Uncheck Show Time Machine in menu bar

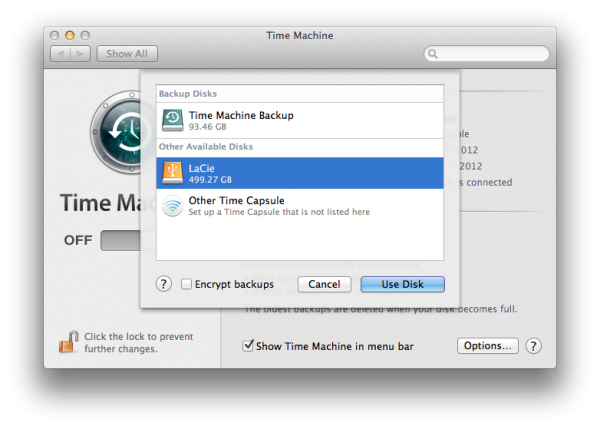249,346
